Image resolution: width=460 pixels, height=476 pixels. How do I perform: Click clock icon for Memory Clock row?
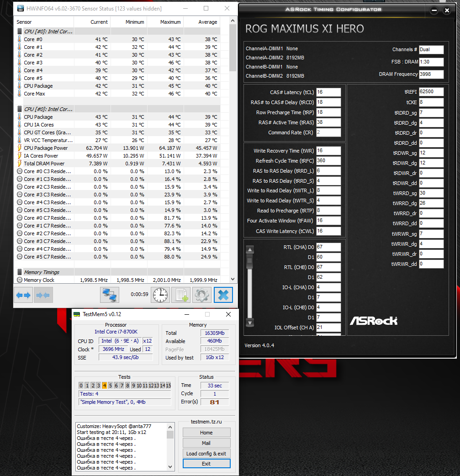coord(20,280)
